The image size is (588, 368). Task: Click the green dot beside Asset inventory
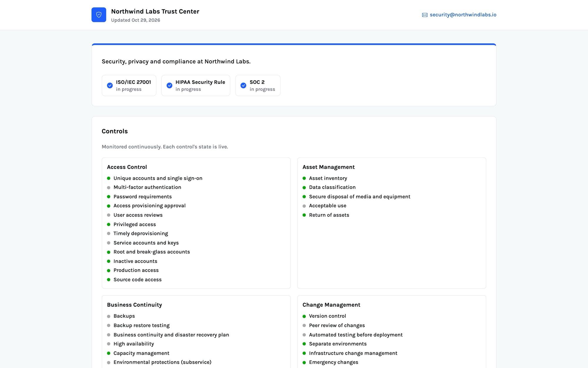coord(304,178)
